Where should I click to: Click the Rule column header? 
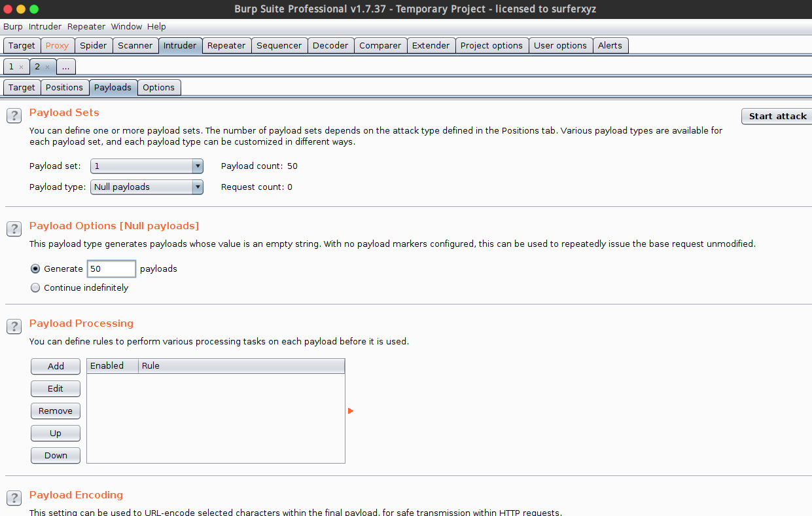[242, 366]
